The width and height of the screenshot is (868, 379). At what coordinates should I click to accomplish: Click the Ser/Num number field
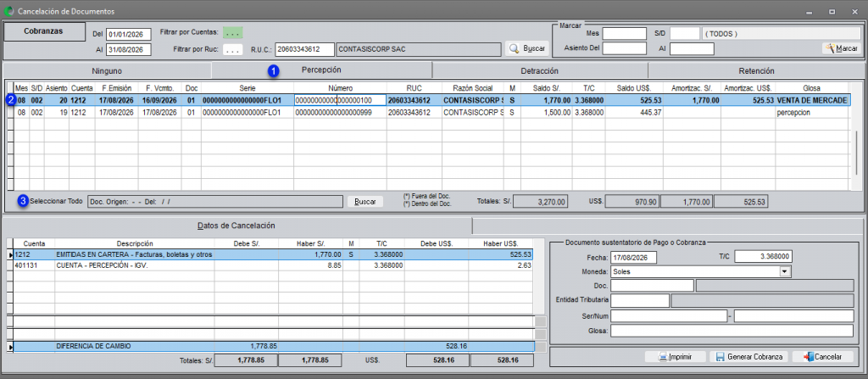[x=793, y=315]
